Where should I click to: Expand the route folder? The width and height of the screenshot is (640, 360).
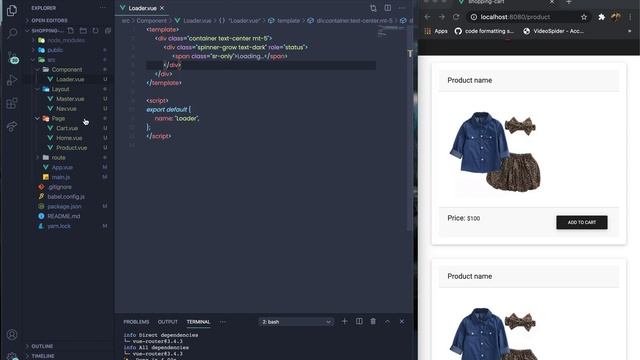click(58, 158)
